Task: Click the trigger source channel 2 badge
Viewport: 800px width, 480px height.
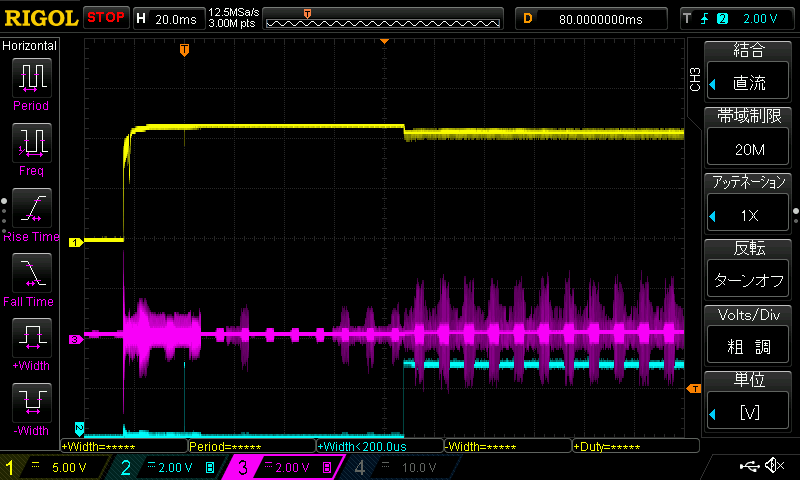Action: click(722, 19)
